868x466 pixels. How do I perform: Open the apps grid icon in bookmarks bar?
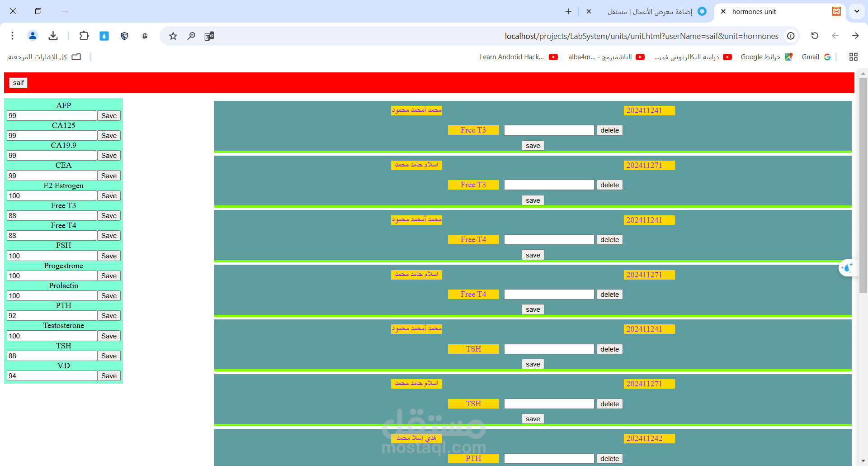(x=854, y=57)
